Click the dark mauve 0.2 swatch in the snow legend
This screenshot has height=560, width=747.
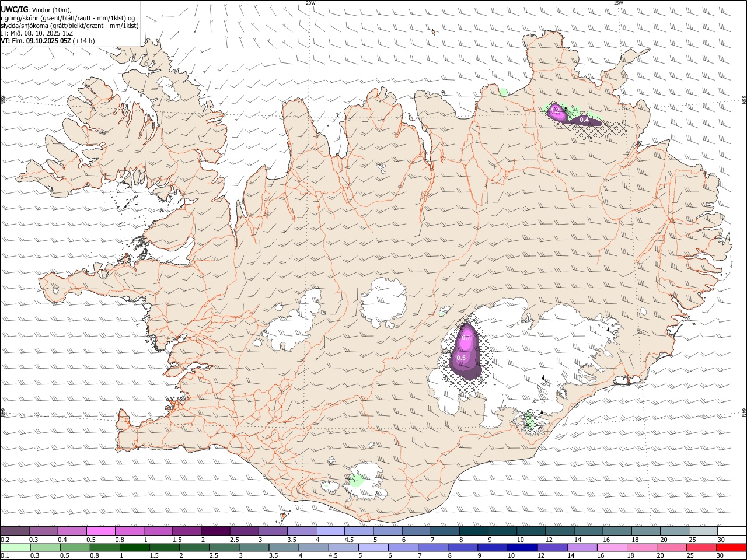pyautogui.click(x=15, y=531)
